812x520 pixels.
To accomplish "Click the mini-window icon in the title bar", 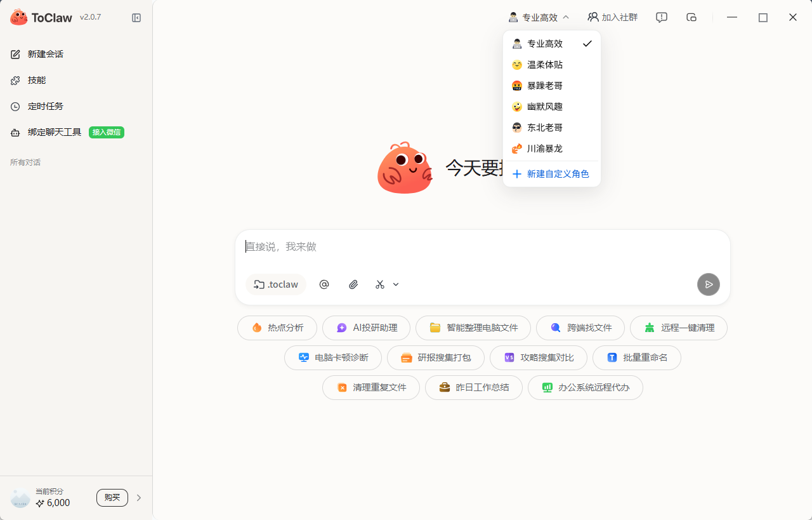I will pos(691,17).
